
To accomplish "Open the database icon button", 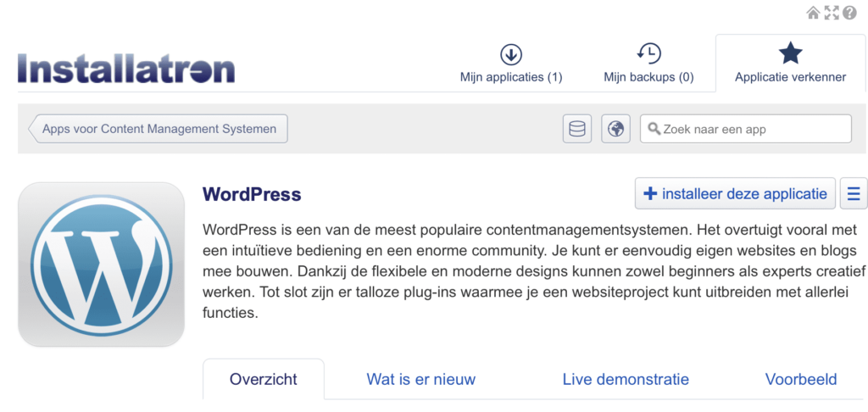I will [576, 129].
